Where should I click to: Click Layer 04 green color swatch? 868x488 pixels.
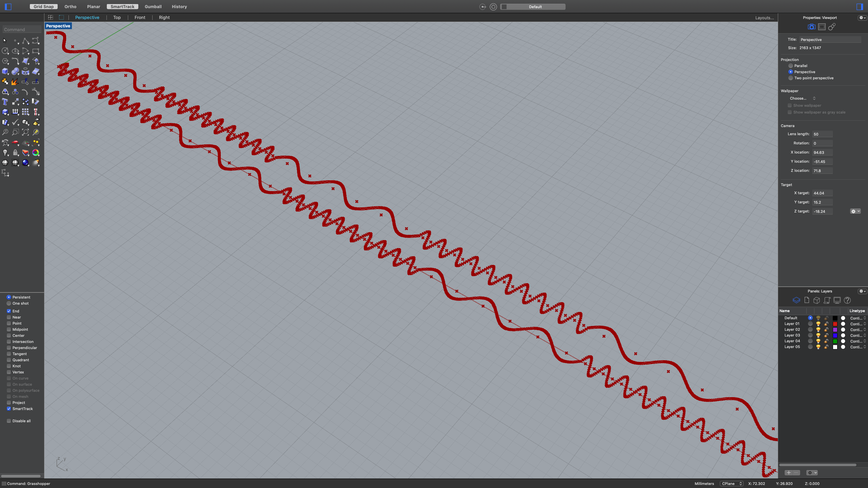coord(835,341)
